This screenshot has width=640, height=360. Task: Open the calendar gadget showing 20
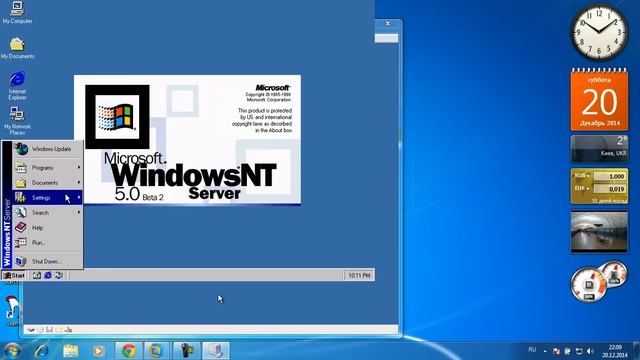click(x=599, y=100)
